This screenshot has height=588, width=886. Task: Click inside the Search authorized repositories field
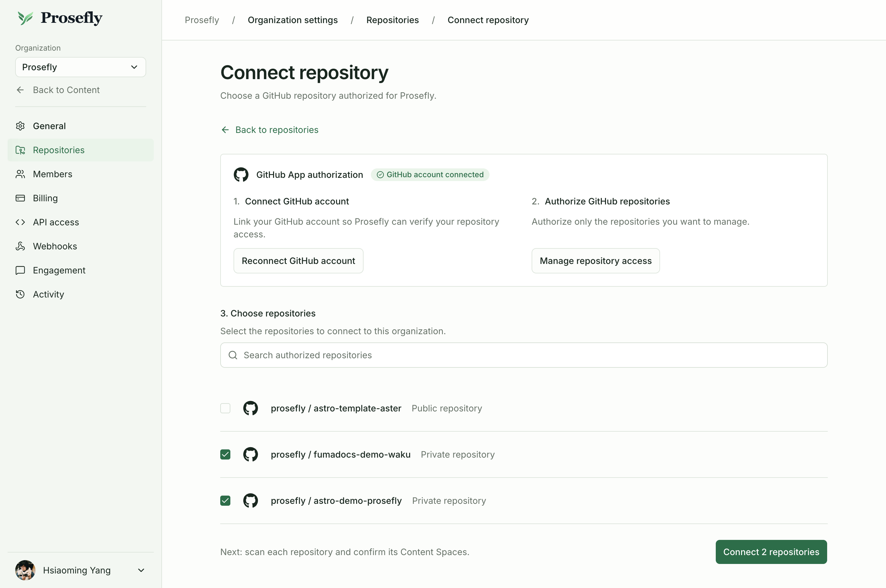click(523, 355)
